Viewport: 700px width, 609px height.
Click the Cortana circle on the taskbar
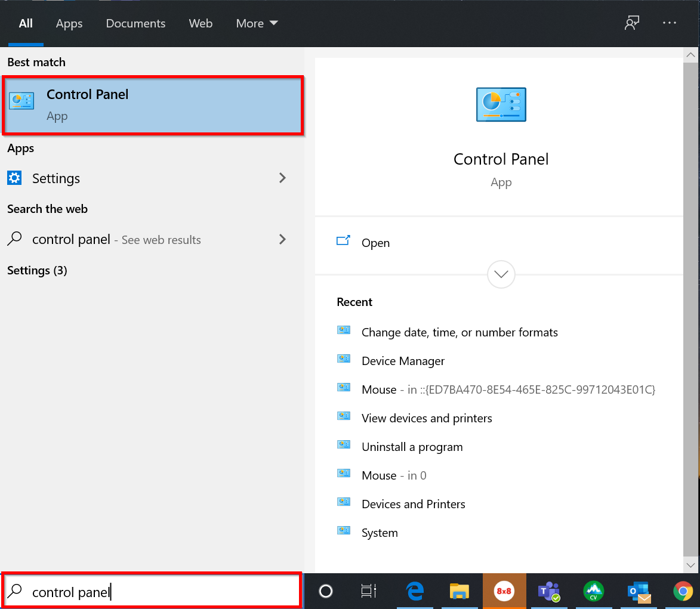pyautogui.click(x=325, y=591)
